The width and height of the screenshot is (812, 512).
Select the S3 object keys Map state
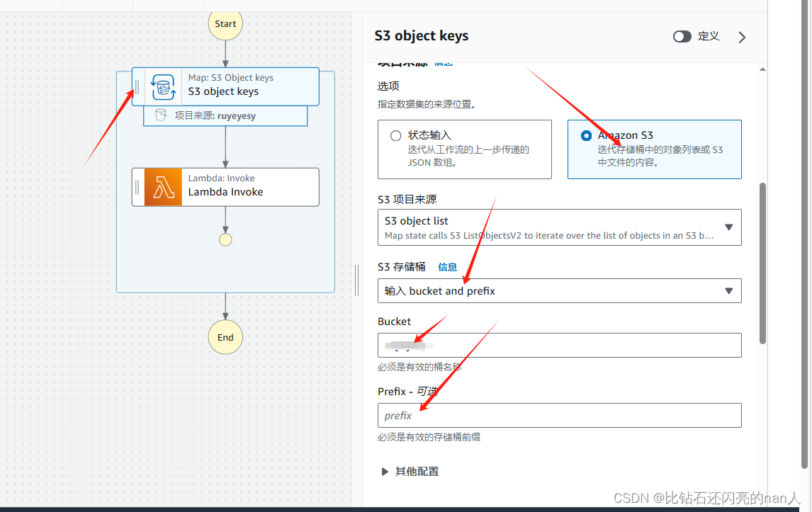click(225, 87)
